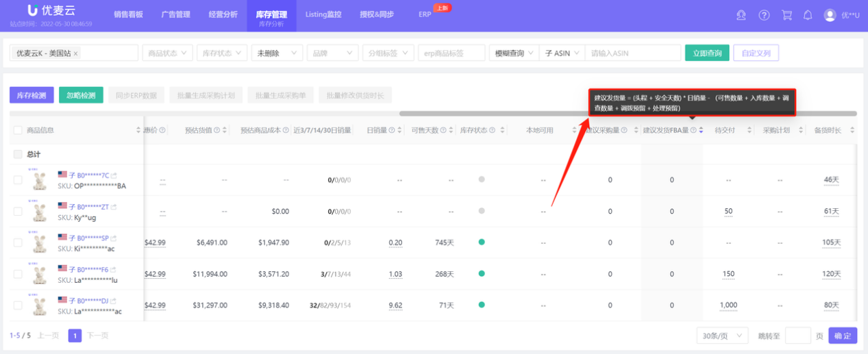Click help icon beside 建议发货FBA量 header
The image size is (868, 354).
coord(693,130)
